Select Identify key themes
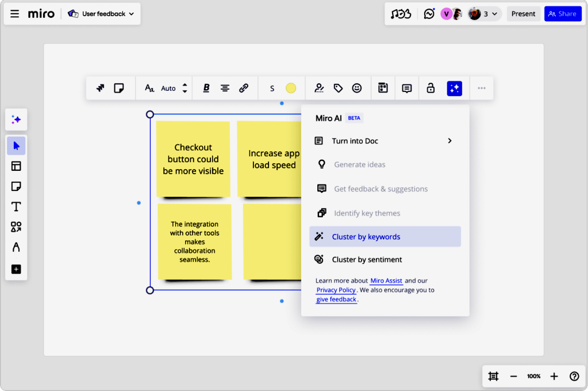 (x=385, y=213)
